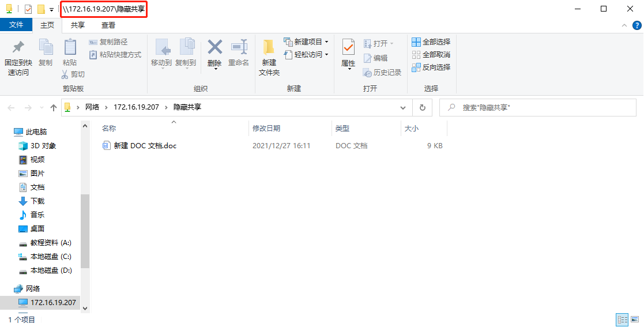
Task: Expand the 新建项目 dropdown
Action: pos(326,42)
